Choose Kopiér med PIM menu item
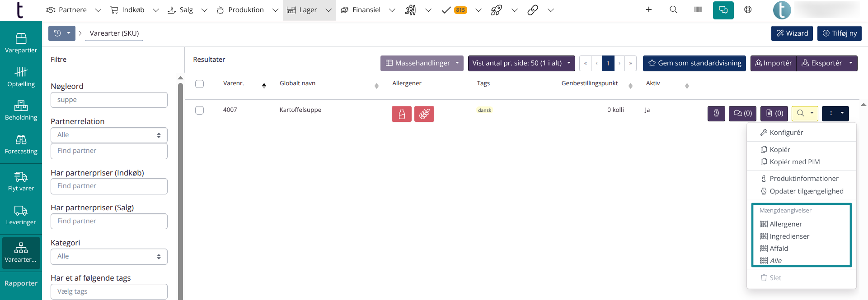 [794, 162]
